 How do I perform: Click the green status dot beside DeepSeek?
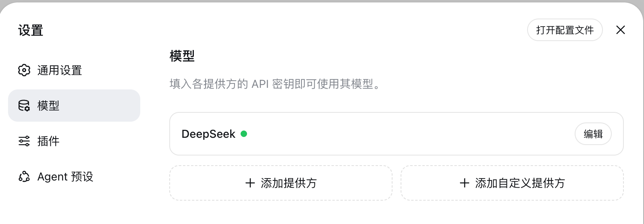click(244, 134)
